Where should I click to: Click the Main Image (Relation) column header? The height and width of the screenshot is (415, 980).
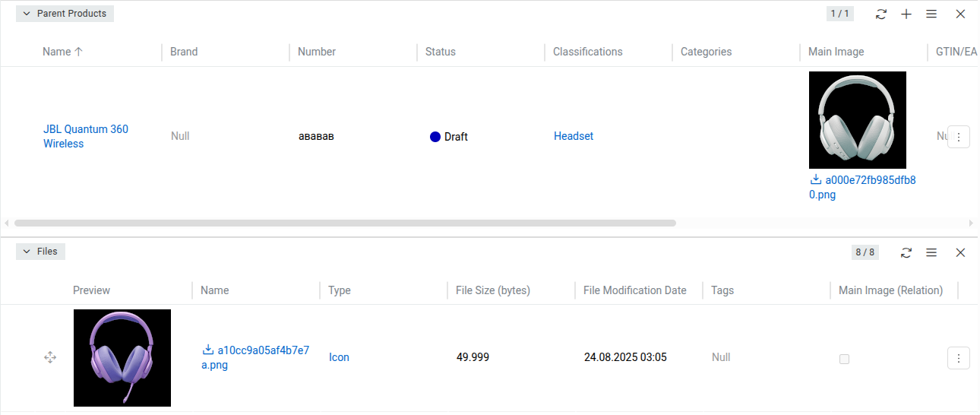[x=890, y=290]
